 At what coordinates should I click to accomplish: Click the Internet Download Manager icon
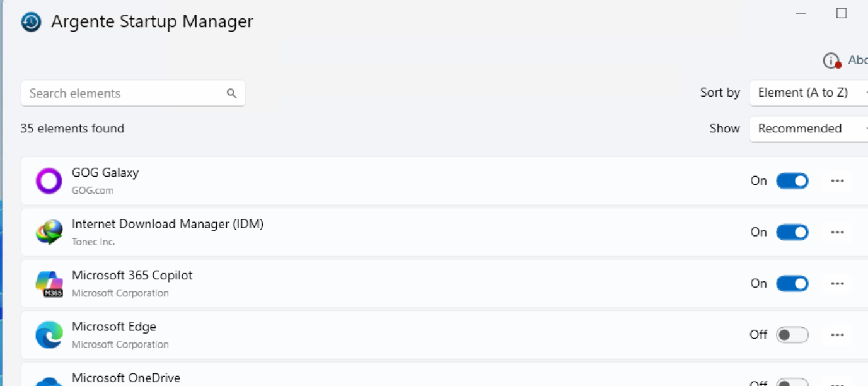point(48,231)
